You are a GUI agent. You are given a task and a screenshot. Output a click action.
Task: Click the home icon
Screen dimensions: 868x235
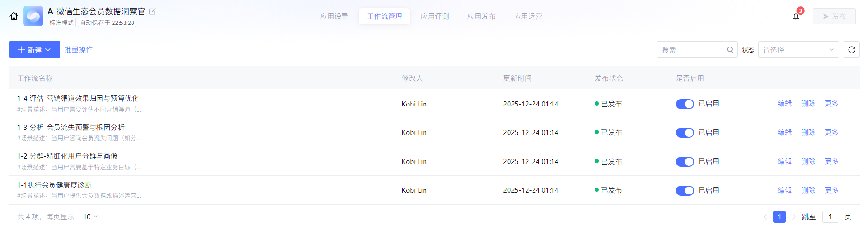coord(14,17)
